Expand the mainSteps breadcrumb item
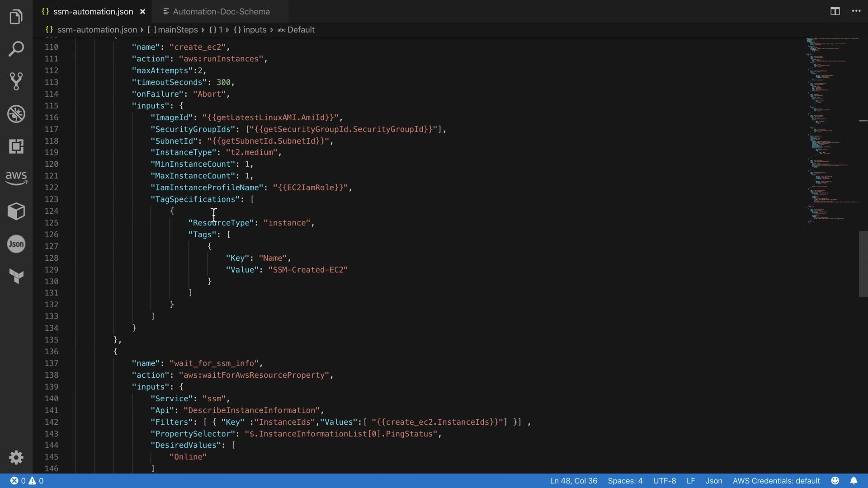 [x=177, y=30]
